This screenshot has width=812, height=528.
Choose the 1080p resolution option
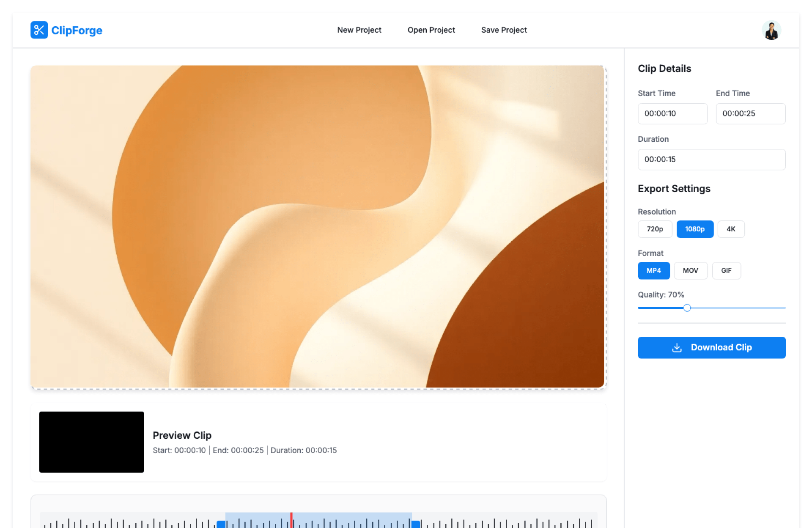pos(694,229)
